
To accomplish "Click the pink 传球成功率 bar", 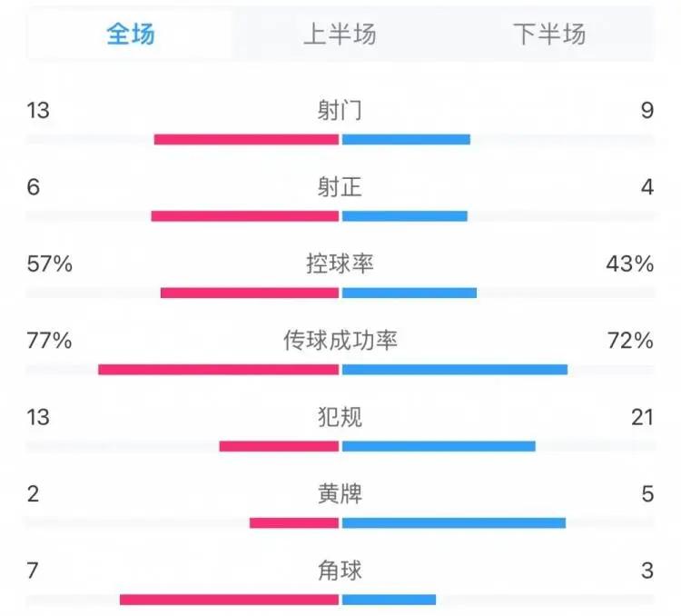I will [x=219, y=370].
